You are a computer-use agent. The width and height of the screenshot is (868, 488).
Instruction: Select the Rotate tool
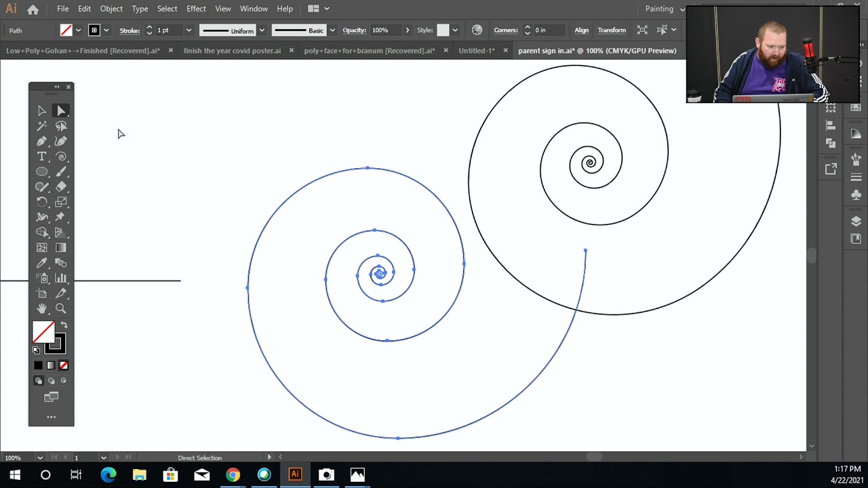click(x=41, y=202)
